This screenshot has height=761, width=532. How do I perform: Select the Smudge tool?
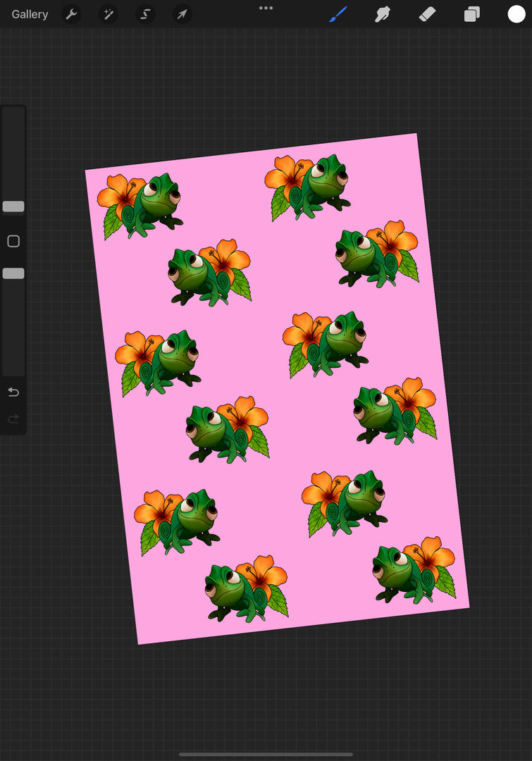pyautogui.click(x=383, y=15)
